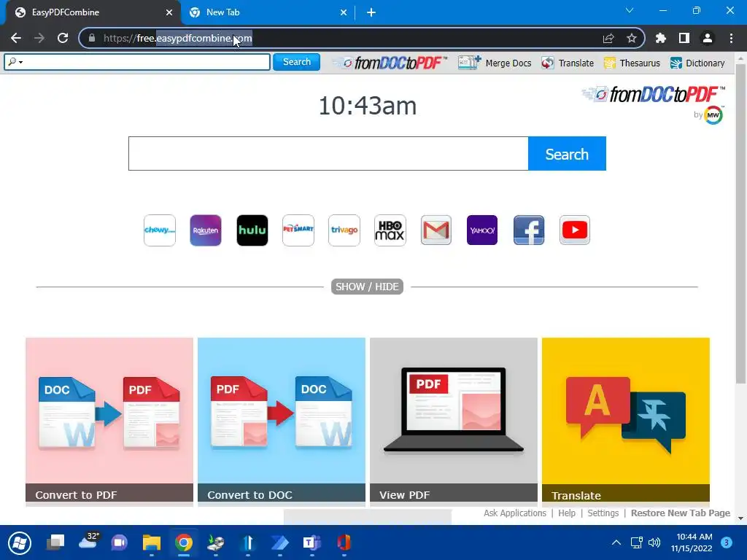The width and height of the screenshot is (747, 560).
Task: Click the fromDOCtoPDF toolbar logo
Action: (390, 63)
